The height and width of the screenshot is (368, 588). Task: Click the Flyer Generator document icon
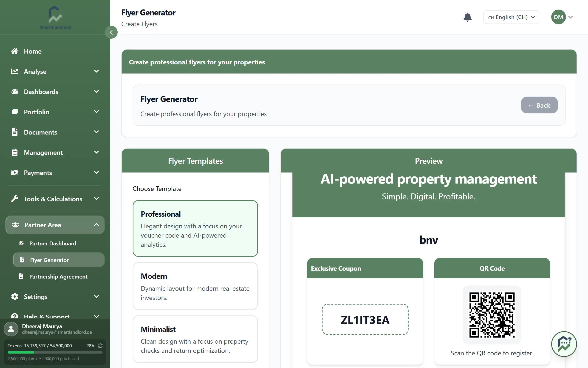(x=22, y=260)
